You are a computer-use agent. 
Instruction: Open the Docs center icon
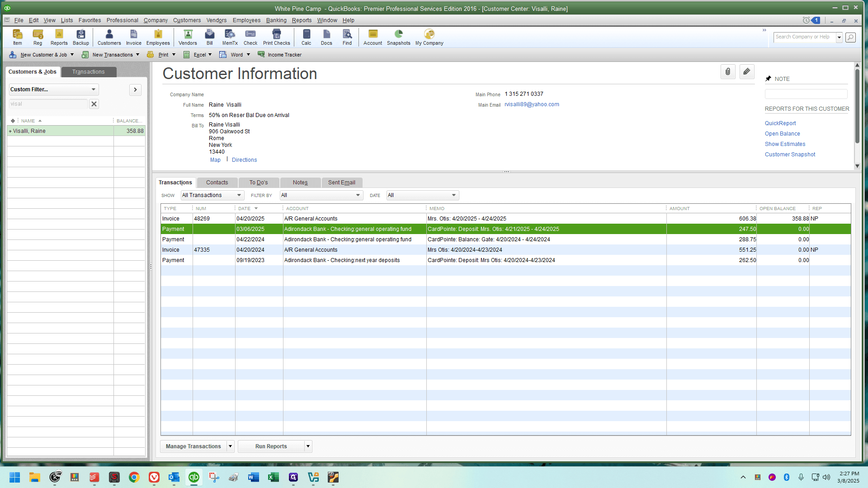[x=326, y=37]
